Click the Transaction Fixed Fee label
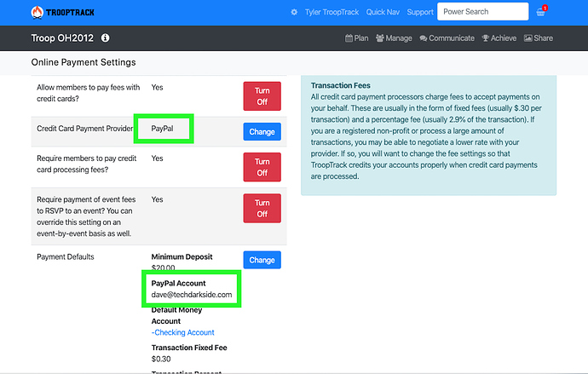Screen dimensions: 588x374 point(189,348)
